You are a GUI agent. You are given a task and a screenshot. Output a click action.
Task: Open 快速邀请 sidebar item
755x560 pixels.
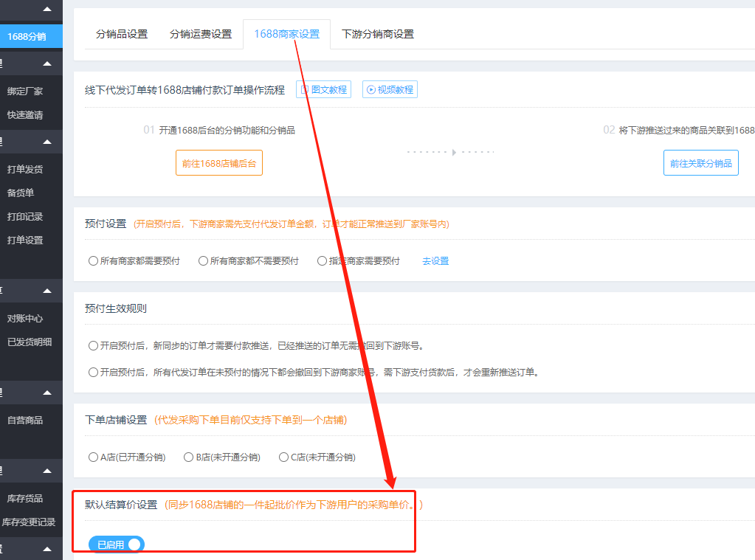click(25, 115)
